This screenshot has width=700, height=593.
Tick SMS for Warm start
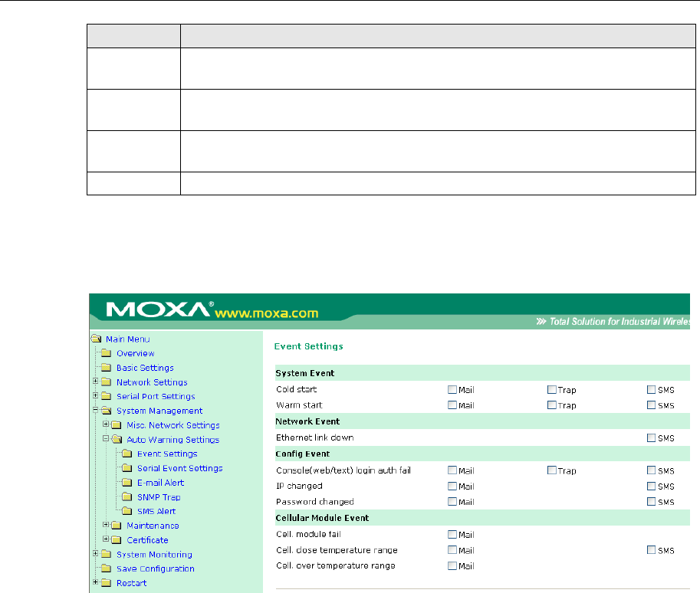pos(652,405)
